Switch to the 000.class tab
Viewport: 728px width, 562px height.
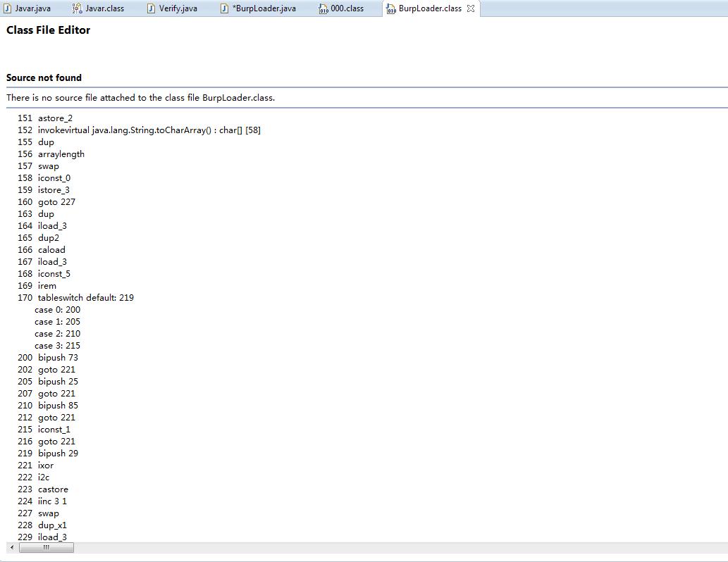(x=347, y=8)
